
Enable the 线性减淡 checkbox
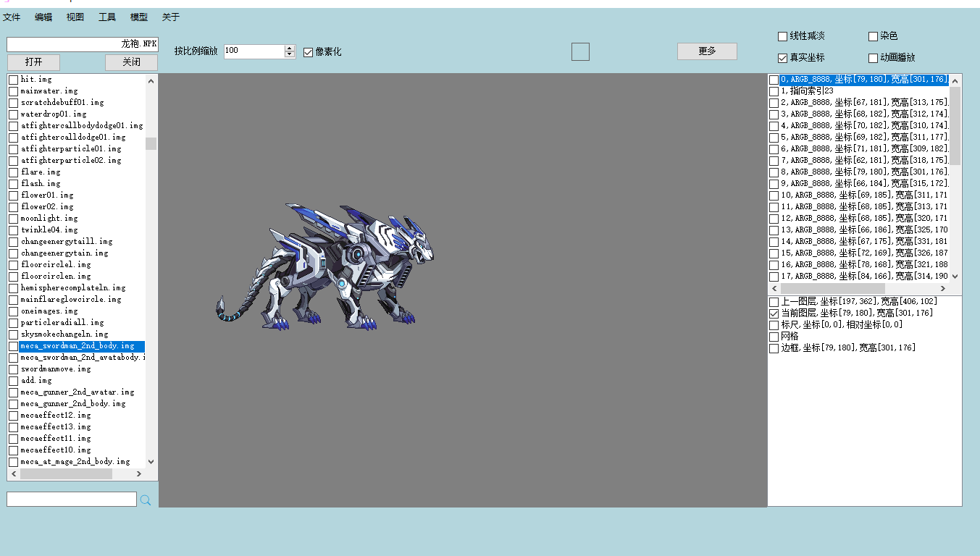pyautogui.click(x=782, y=36)
